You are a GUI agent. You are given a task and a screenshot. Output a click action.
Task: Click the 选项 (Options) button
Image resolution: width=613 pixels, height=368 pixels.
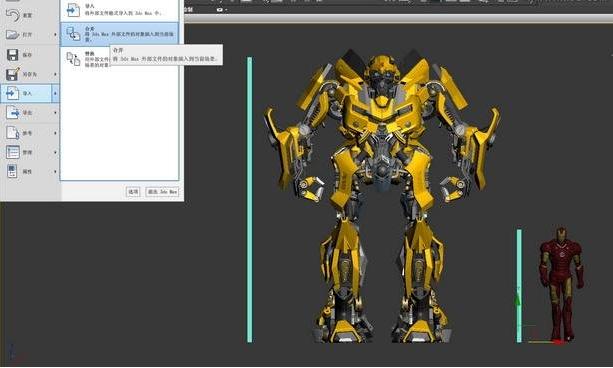coord(133,192)
